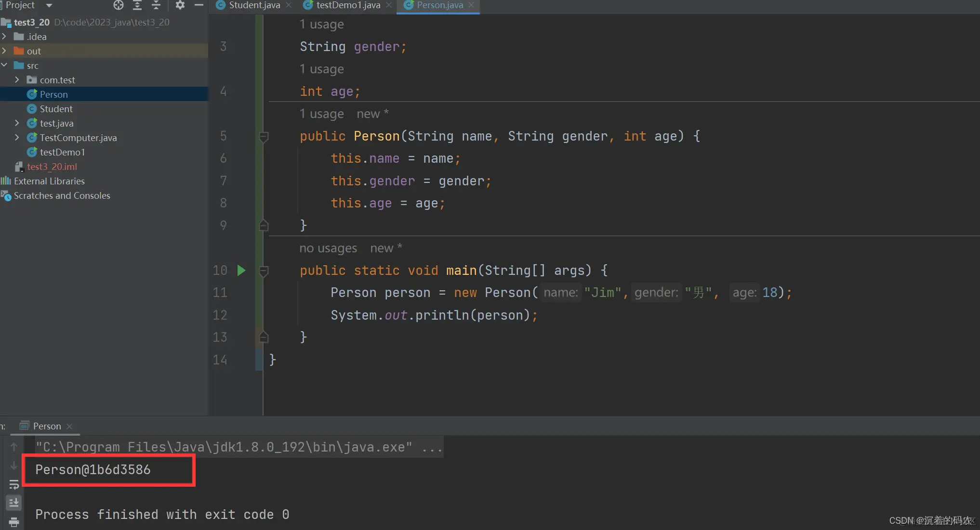Expand the com.test package node

(17, 80)
